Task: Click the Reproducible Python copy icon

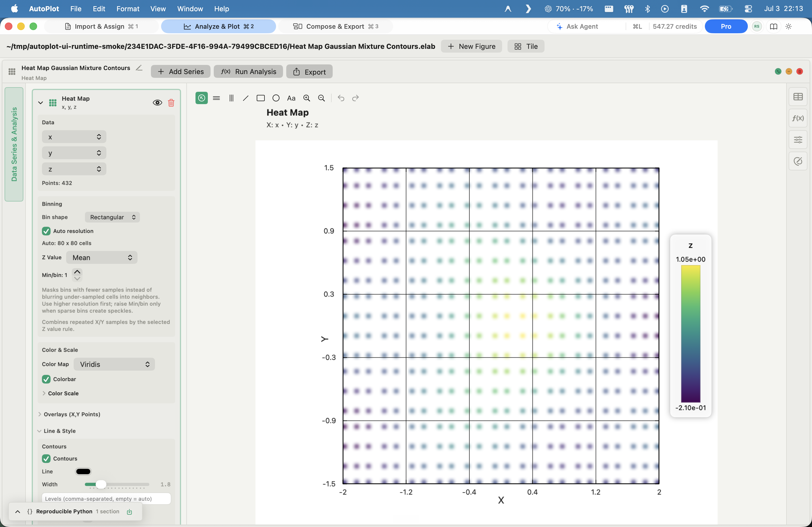Action: (130, 512)
